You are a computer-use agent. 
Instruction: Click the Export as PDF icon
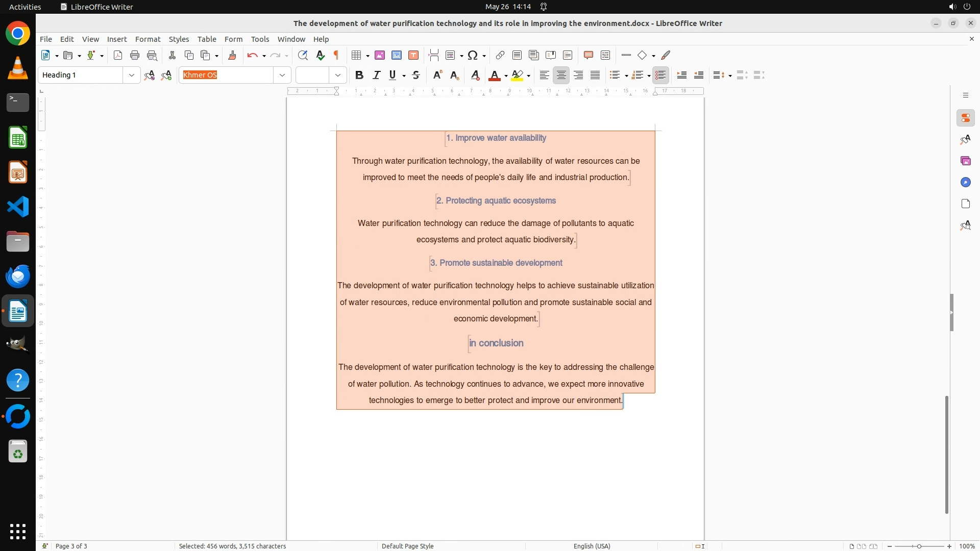click(118, 56)
